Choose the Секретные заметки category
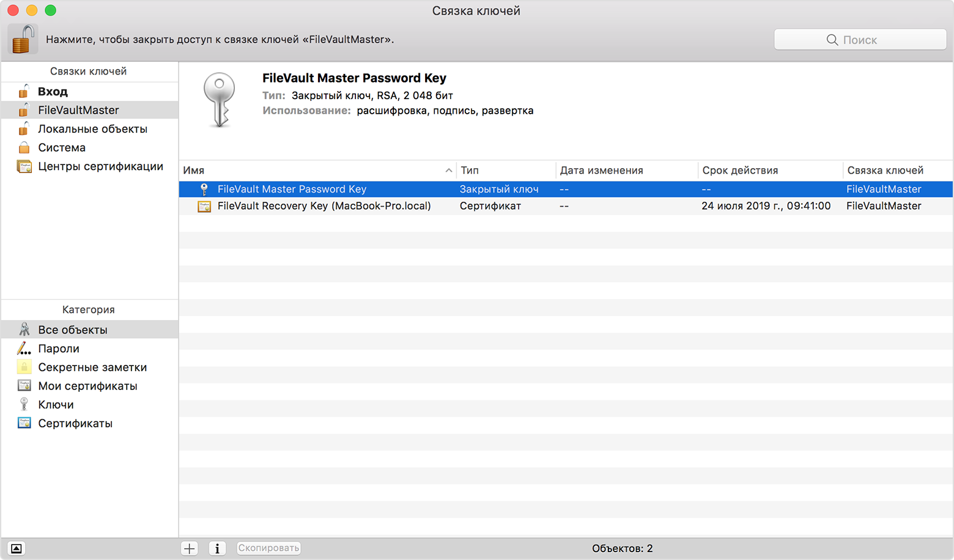 [89, 367]
